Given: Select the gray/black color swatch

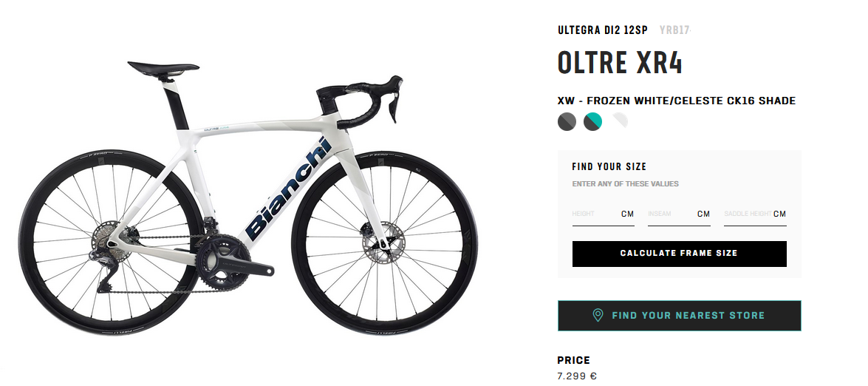Looking at the screenshot, I should tap(567, 121).
